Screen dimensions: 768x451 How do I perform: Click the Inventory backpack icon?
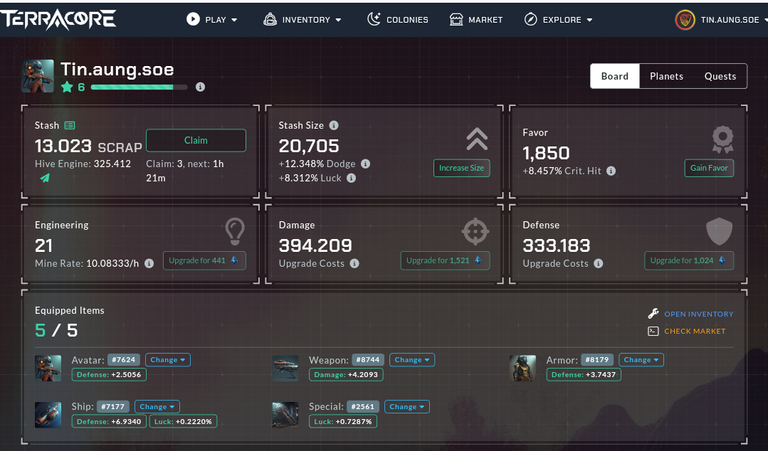point(270,19)
